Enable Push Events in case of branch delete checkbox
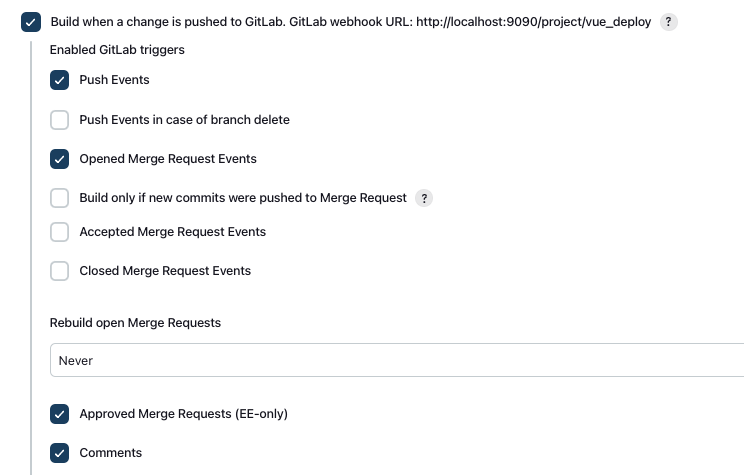 tap(60, 120)
